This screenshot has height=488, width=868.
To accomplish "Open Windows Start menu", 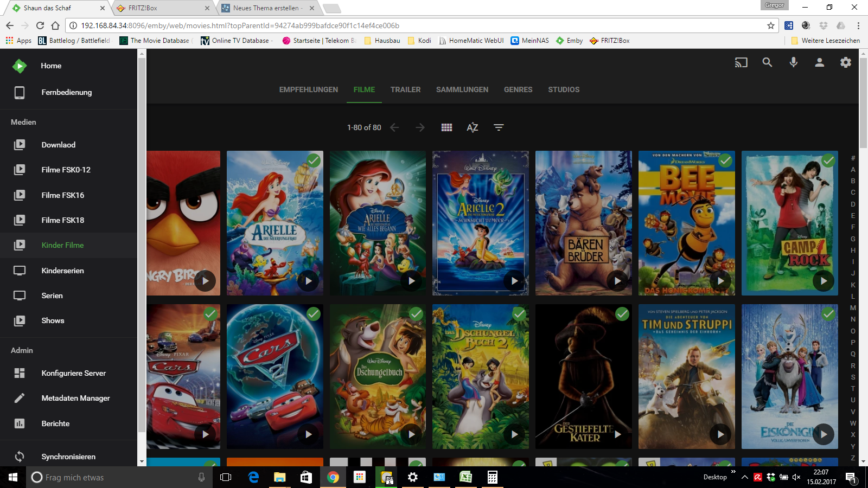I will click(13, 477).
